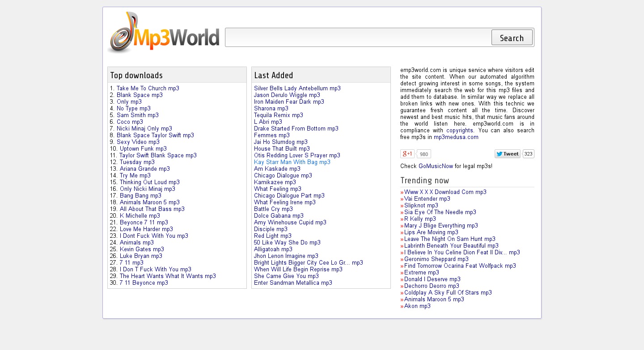The height and width of the screenshot is (350, 644).
Task: Open the GoMusicNow link
Action: [x=436, y=166]
